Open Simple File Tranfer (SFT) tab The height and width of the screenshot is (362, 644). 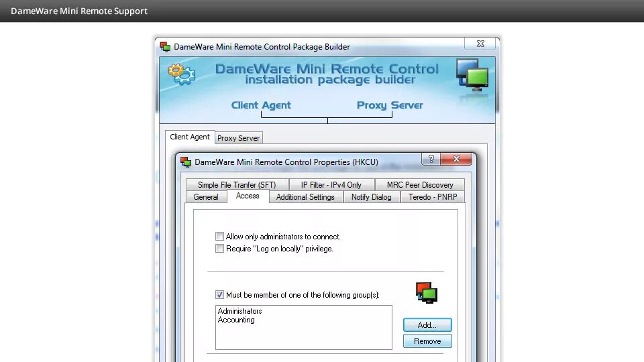(x=237, y=185)
